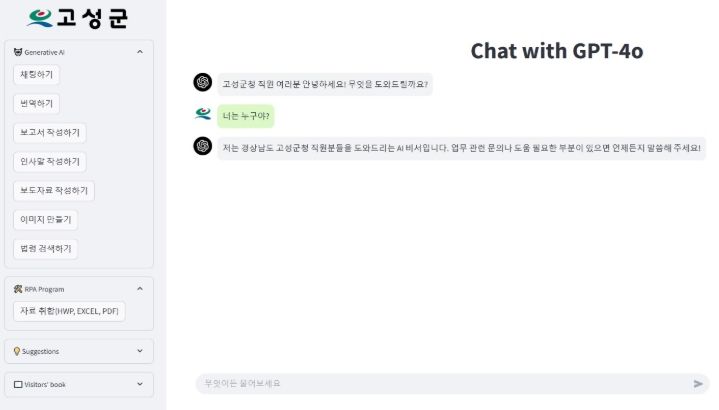719x410 pixels.
Task: Click the Suggestions lightbulb icon
Action: (x=17, y=351)
